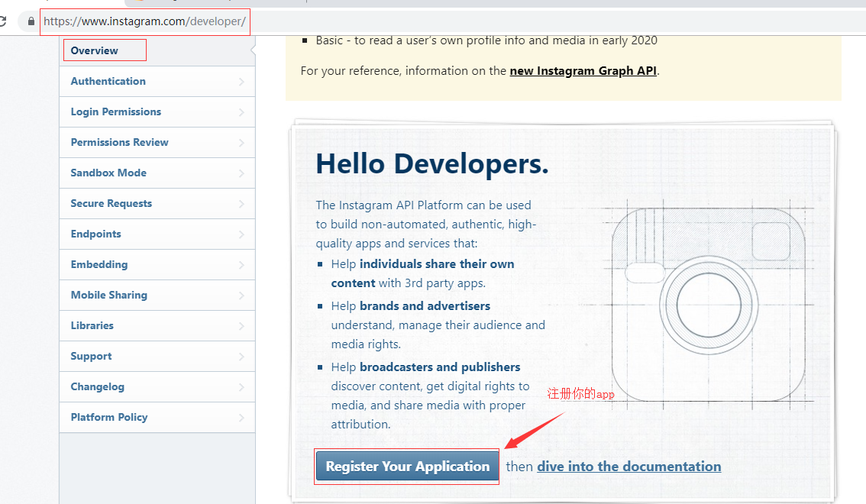Click the chevron next to Authentication
The width and height of the screenshot is (866, 504).
pos(241,82)
